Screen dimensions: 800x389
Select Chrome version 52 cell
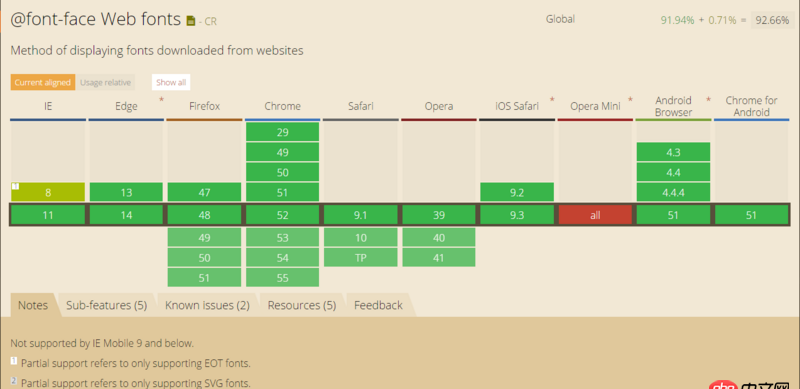283,215
